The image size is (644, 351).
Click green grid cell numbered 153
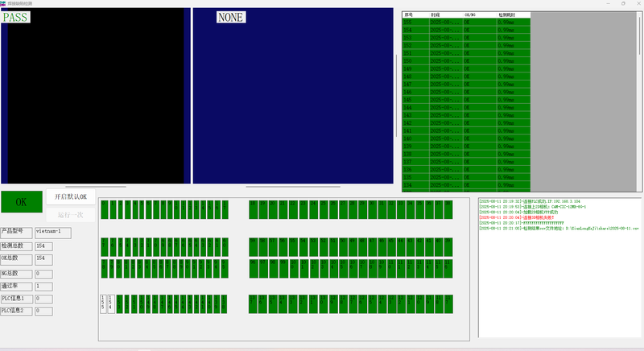tap(119, 304)
